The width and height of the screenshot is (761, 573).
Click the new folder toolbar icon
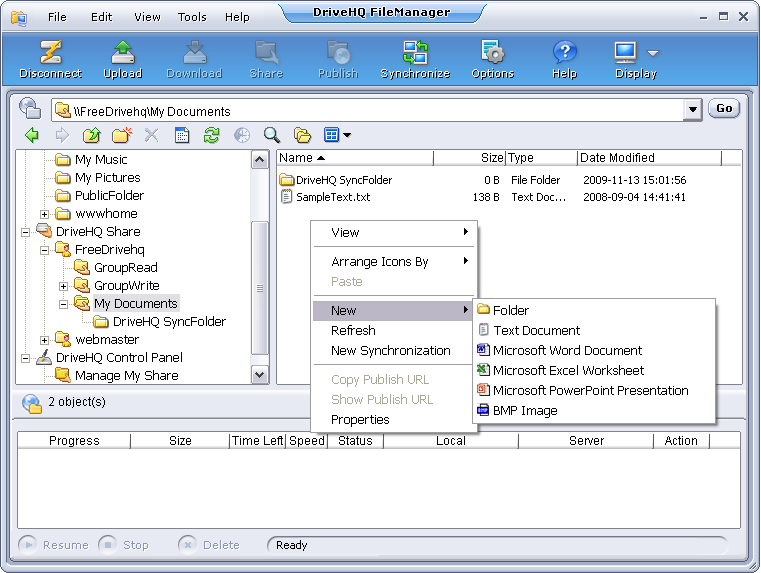tap(121, 135)
